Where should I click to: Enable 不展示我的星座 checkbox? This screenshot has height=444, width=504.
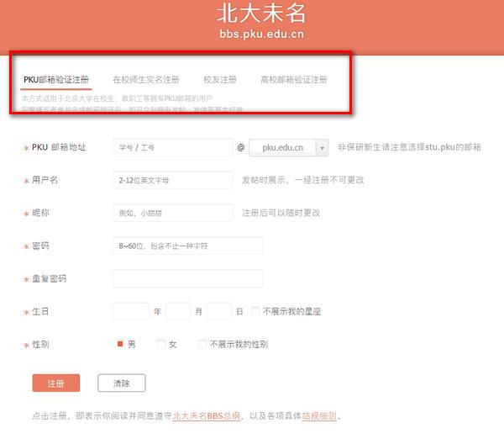click(x=255, y=311)
